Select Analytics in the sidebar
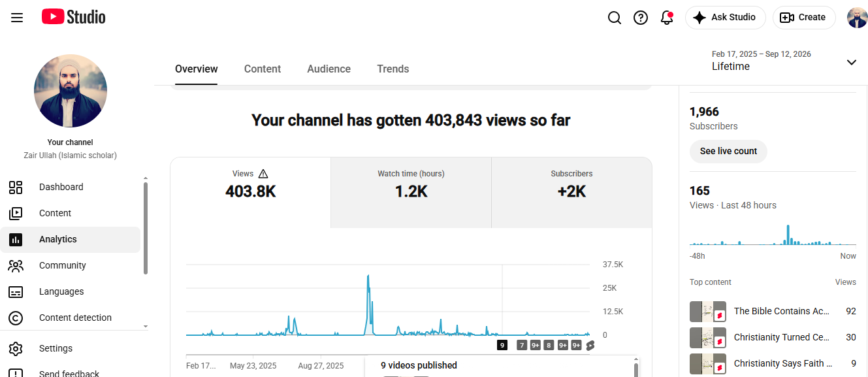 [x=71, y=240]
